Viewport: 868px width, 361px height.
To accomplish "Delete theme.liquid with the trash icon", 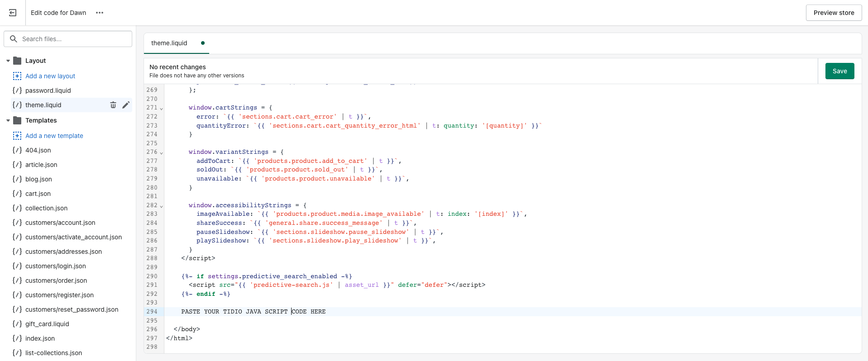I will pyautogui.click(x=113, y=105).
